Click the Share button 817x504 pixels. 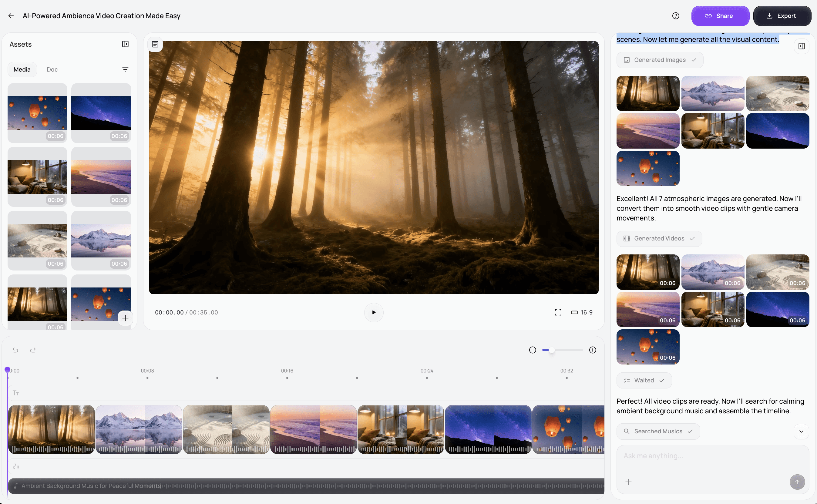click(720, 16)
